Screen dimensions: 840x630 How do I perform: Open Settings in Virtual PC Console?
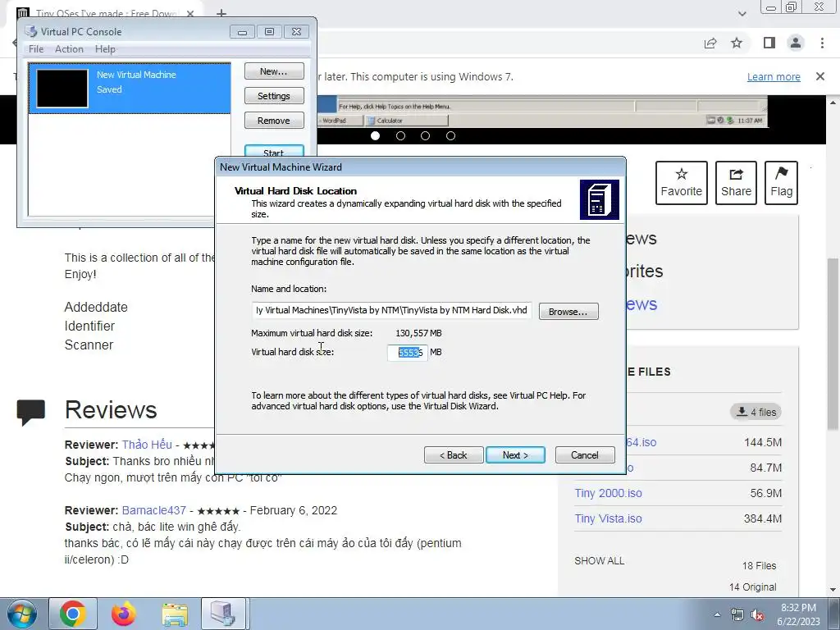point(274,96)
